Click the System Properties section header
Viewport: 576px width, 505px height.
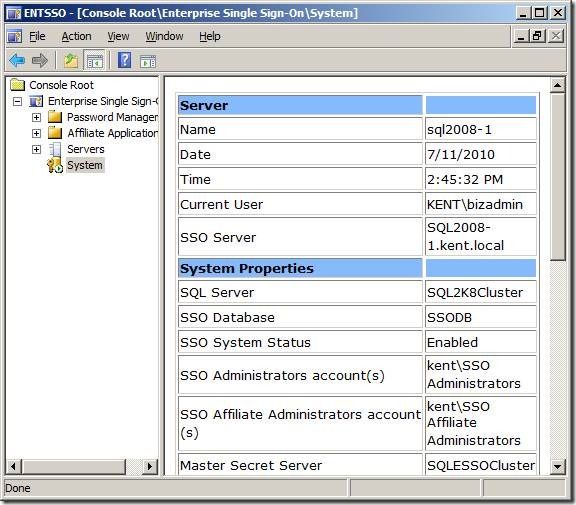tap(300, 268)
